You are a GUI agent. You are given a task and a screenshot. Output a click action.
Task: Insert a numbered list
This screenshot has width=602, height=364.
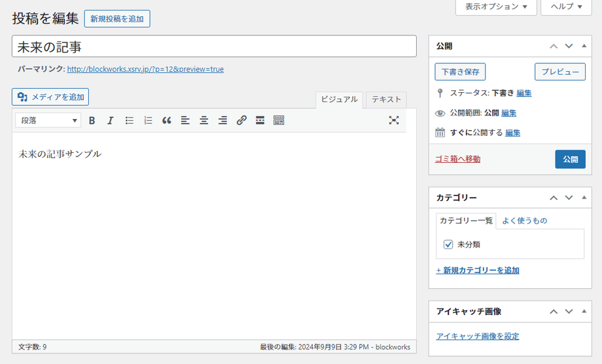tap(148, 120)
